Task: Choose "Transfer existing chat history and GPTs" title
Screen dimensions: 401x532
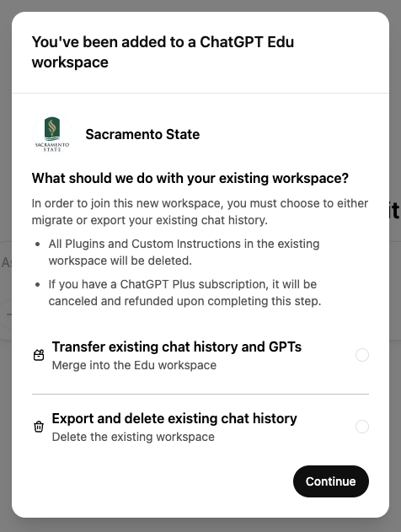Action: point(177,347)
